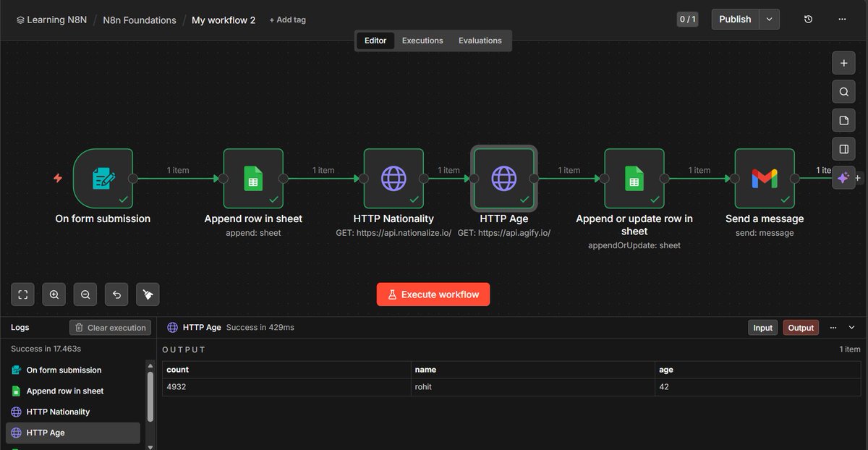Switch to the Executions tab

click(422, 41)
